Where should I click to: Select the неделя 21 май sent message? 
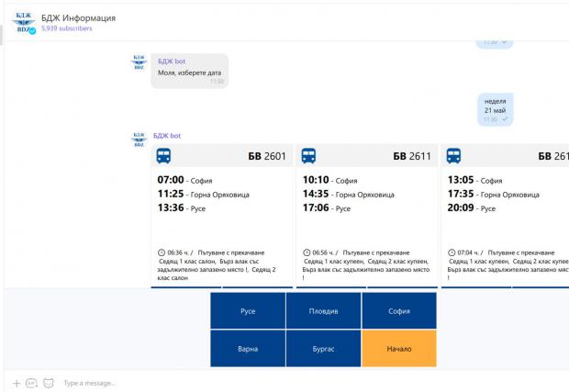tap(496, 109)
